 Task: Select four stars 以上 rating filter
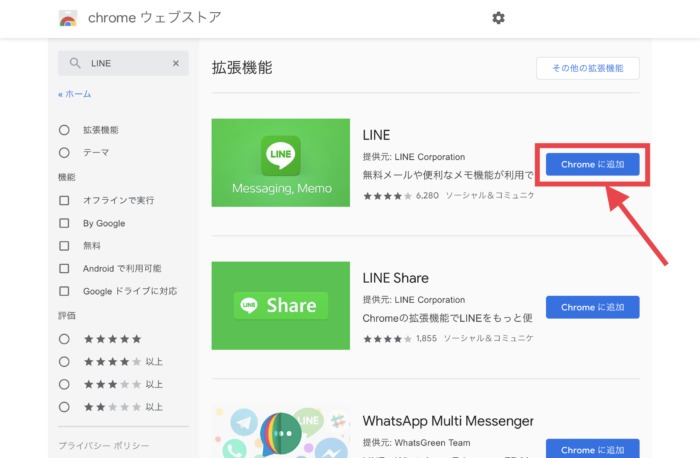click(64, 362)
